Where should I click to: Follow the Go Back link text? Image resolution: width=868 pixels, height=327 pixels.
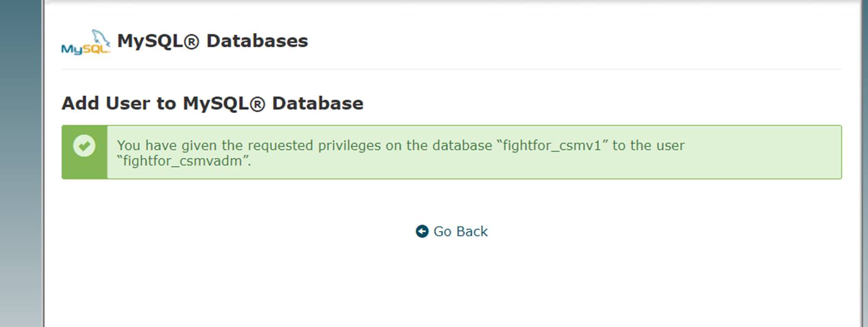(460, 231)
